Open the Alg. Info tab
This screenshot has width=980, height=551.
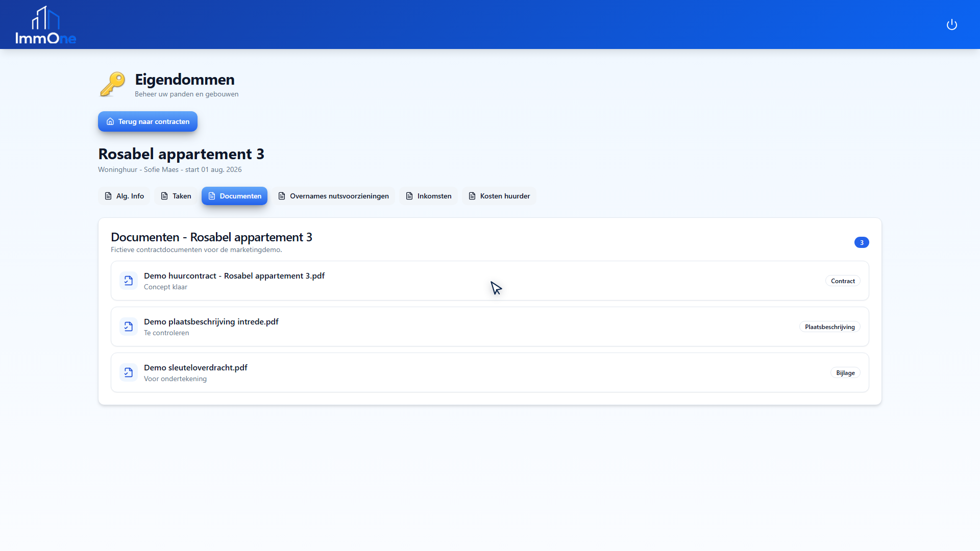pos(124,196)
